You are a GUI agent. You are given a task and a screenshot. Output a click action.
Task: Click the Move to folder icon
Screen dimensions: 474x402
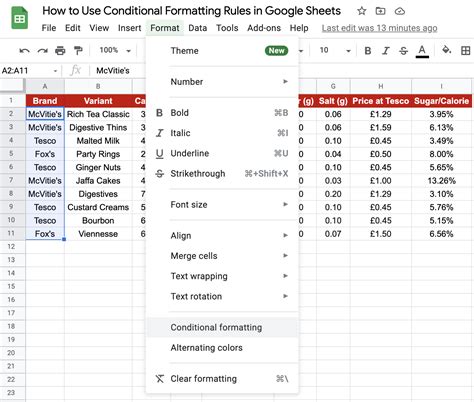[x=380, y=11]
